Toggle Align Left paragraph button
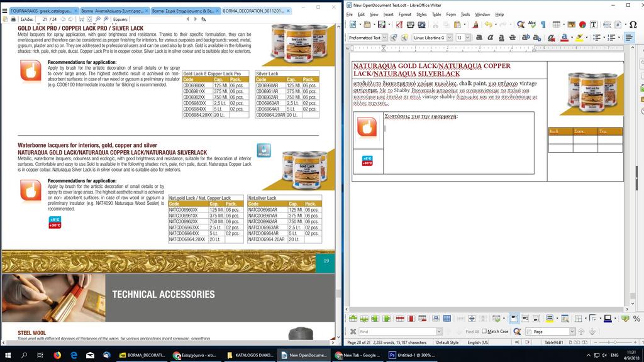This screenshot has height=362, width=644. click(x=629, y=38)
